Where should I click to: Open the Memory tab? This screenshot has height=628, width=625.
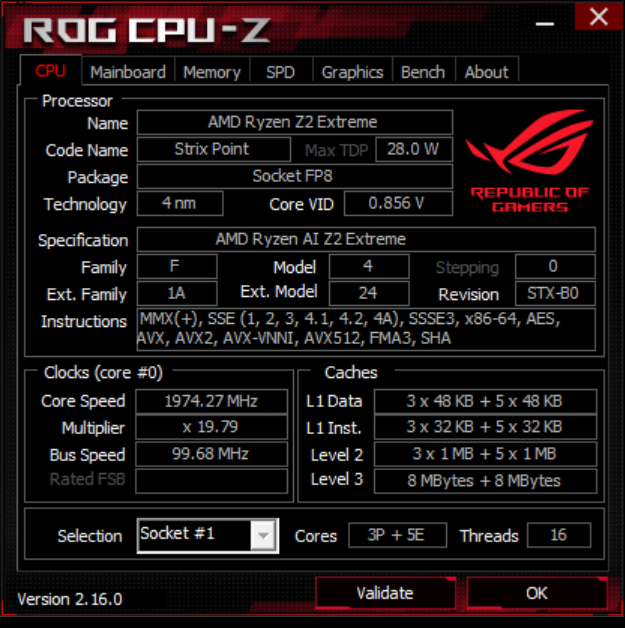pos(212,72)
